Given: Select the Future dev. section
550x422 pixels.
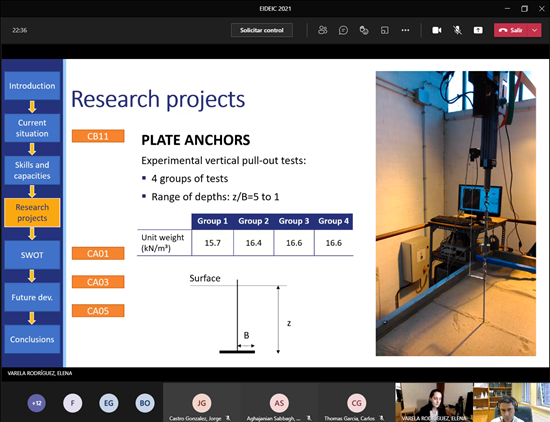Looking at the screenshot, I should point(32,297).
